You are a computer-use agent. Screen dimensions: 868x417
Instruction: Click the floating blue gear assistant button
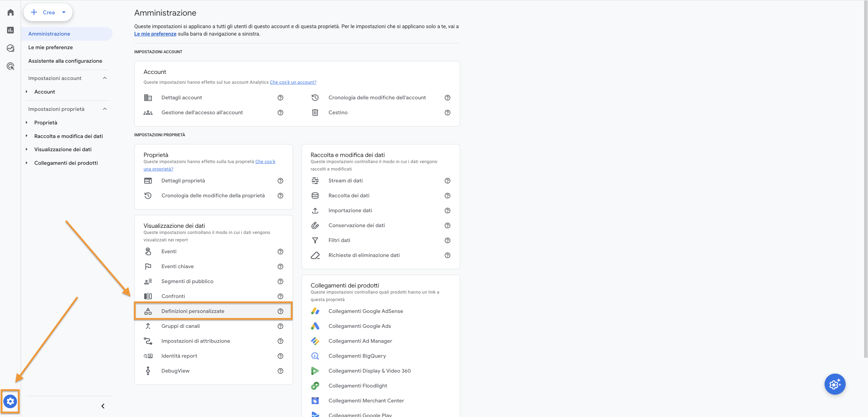click(835, 384)
